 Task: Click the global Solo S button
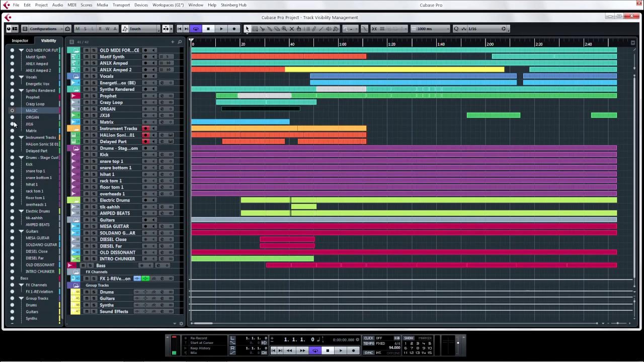(85, 29)
